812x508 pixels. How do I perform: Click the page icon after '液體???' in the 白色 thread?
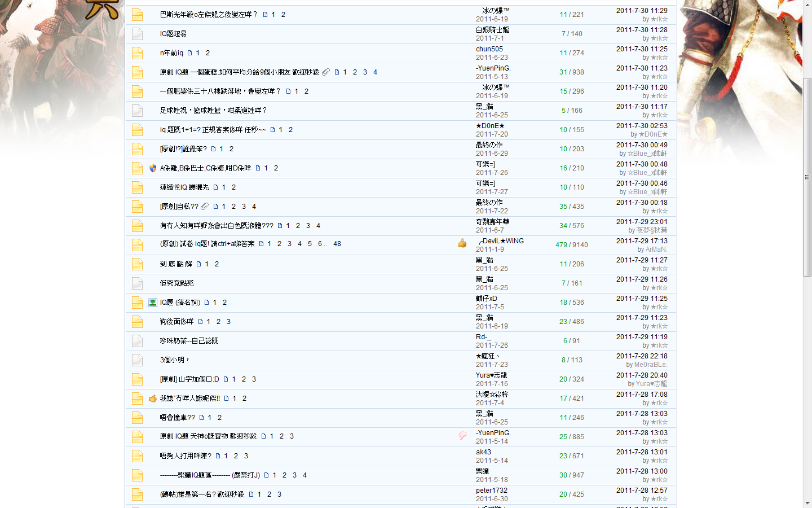[280, 226]
